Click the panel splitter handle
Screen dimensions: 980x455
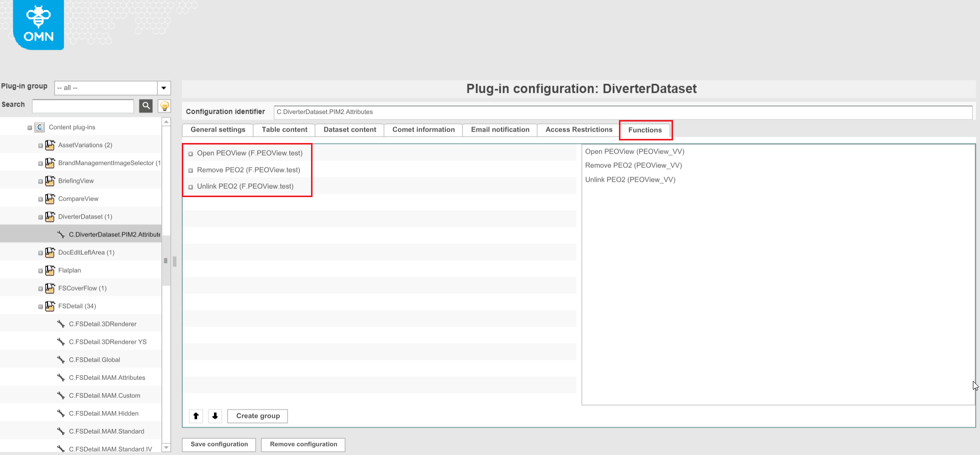click(x=175, y=261)
